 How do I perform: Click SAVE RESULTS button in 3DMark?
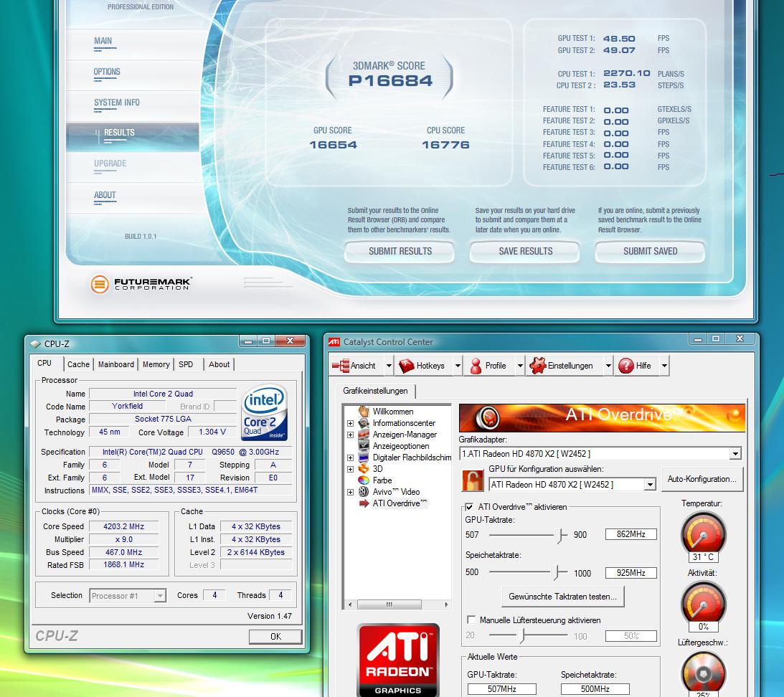(525, 252)
